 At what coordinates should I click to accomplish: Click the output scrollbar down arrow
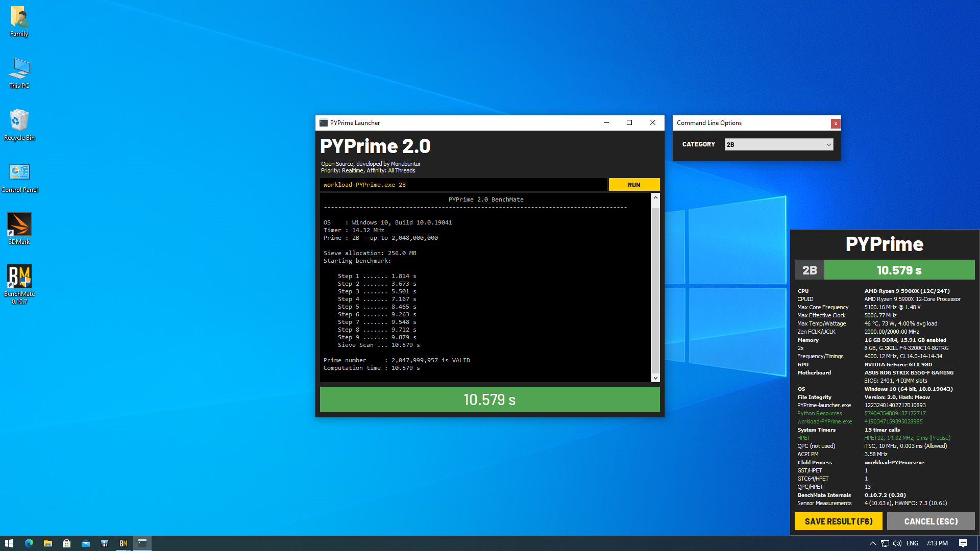click(x=655, y=378)
